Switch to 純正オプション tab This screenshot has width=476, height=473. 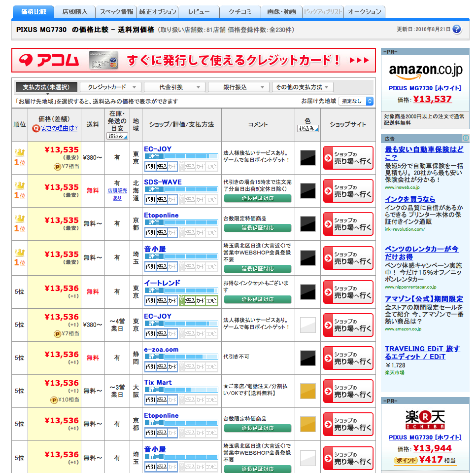coord(158,12)
